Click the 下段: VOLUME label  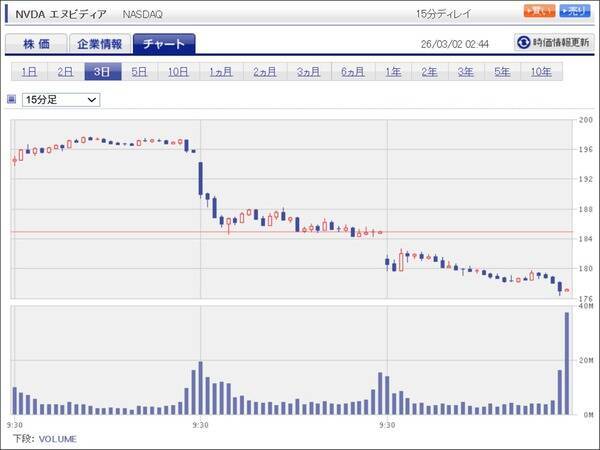coord(45,439)
